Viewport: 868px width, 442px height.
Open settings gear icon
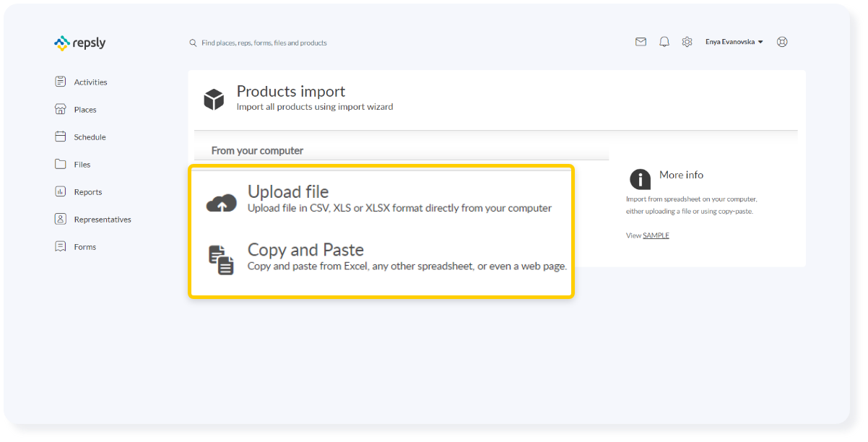point(687,42)
